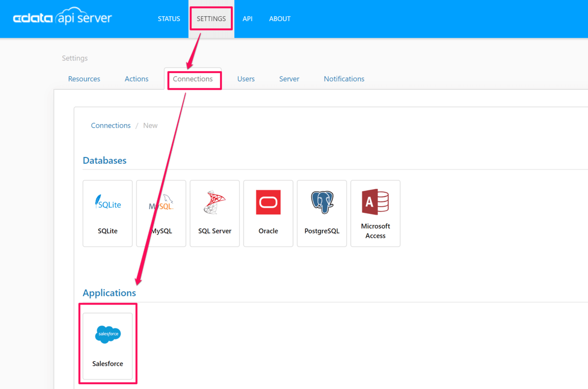Choose the MySQL connection tile
Viewport: 588px width, 389px height.
161,213
